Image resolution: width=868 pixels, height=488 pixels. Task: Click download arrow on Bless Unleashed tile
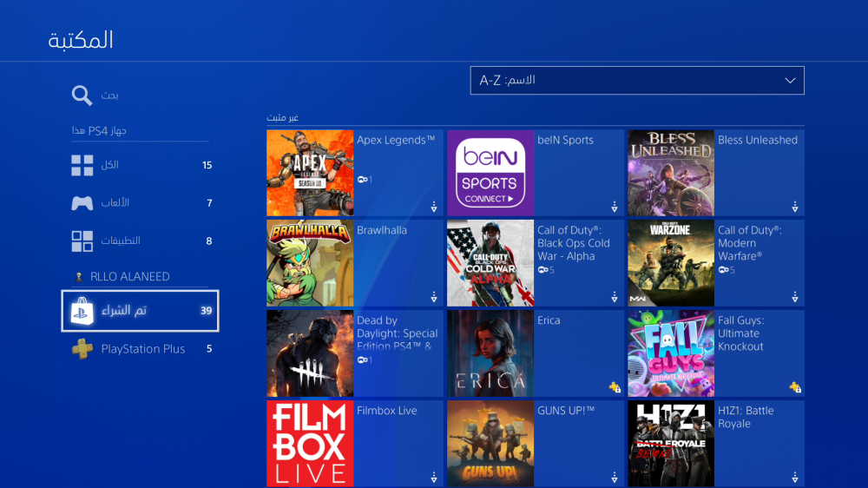[x=795, y=208]
